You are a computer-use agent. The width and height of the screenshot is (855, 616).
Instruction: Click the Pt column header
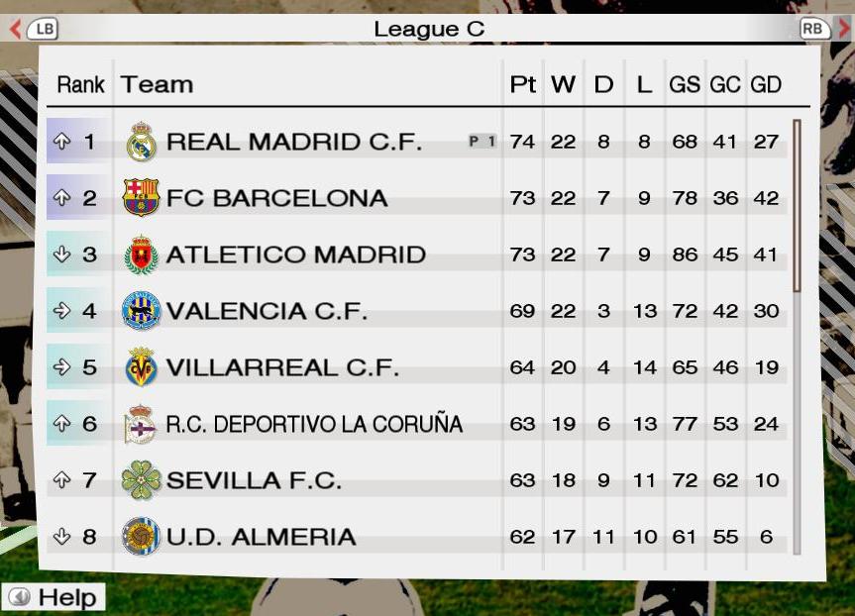[x=522, y=84]
